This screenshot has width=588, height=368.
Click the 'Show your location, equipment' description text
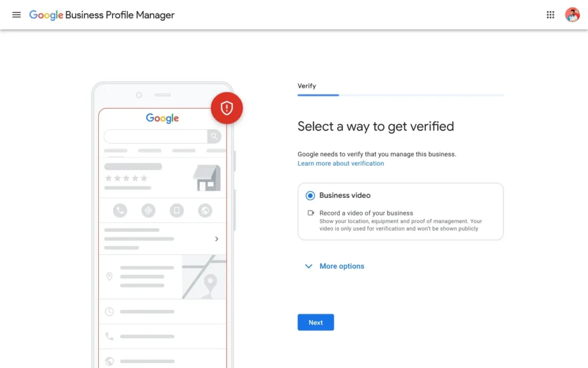pos(400,225)
